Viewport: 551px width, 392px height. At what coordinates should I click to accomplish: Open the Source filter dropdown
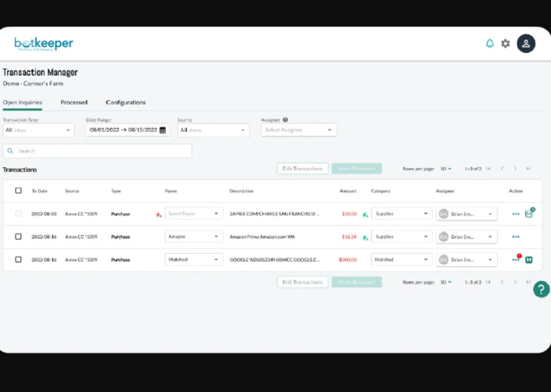coord(213,130)
